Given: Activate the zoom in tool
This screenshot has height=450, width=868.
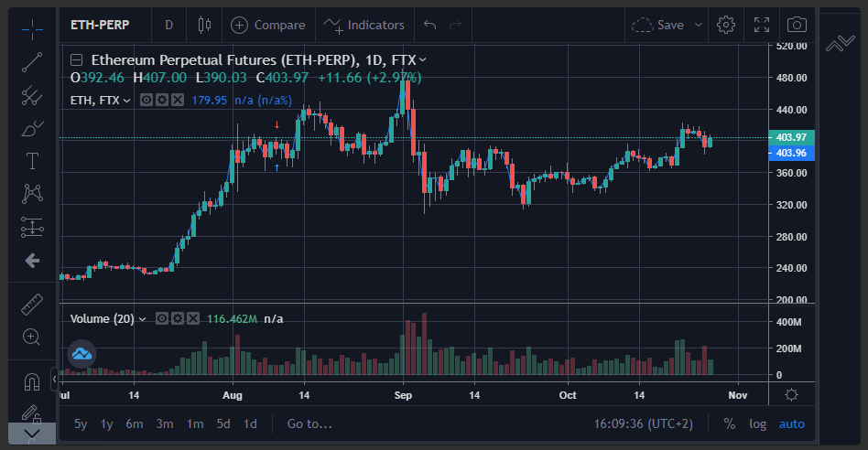Looking at the screenshot, I should pos(32,337).
